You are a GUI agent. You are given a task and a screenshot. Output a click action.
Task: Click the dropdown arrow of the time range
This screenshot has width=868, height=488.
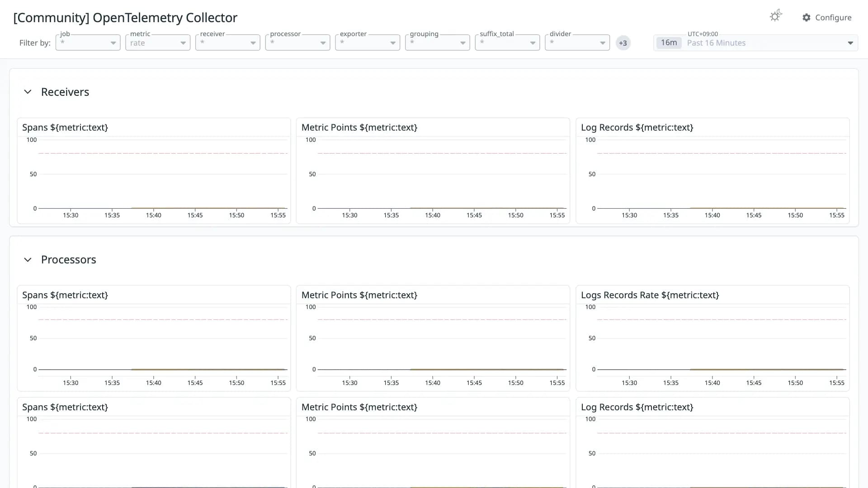tap(850, 43)
